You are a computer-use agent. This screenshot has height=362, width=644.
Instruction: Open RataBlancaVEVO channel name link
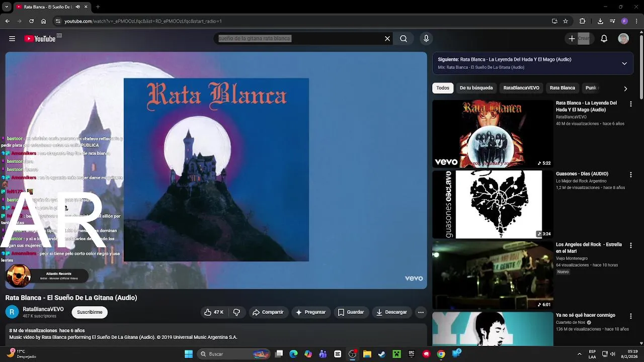coord(43,309)
